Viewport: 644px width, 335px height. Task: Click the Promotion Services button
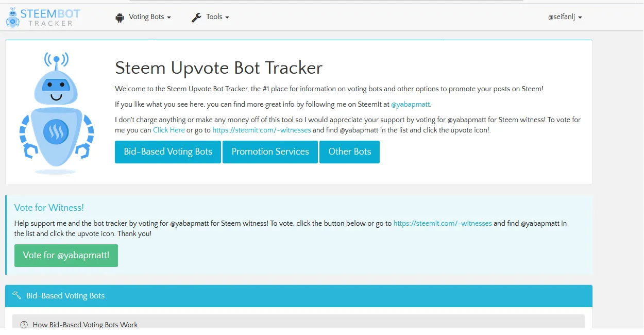point(270,152)
